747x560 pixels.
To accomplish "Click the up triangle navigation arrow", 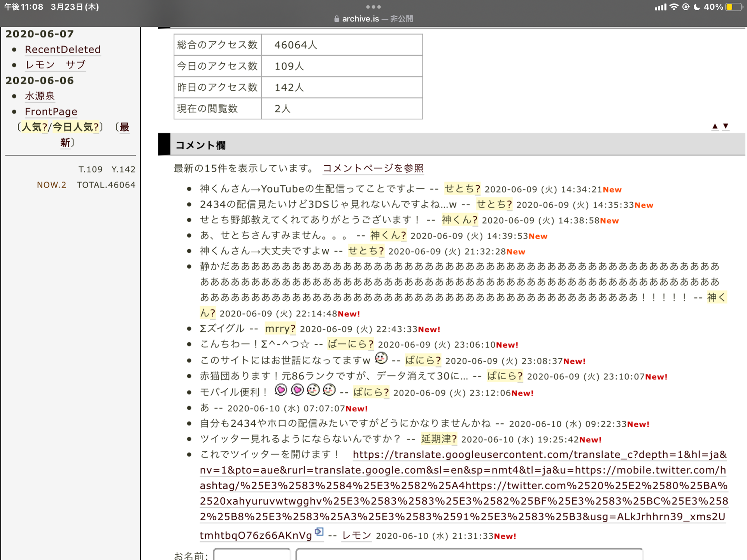I will 715,126.
